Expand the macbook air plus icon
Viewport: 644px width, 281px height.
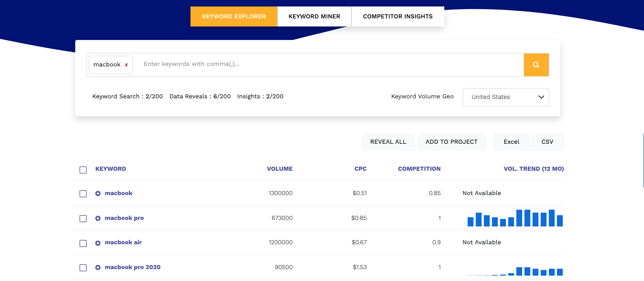[x=98, y=243]
